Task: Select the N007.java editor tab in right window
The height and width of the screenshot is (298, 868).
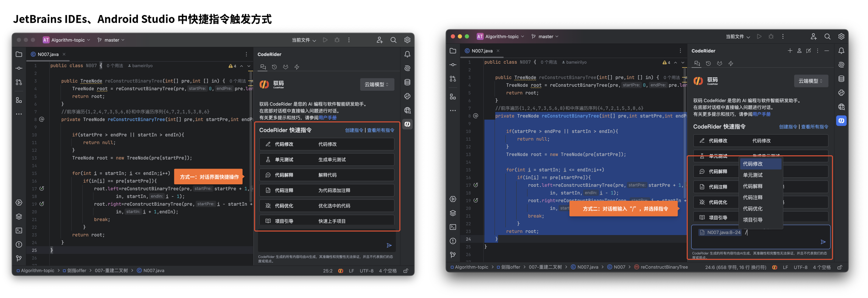Action: (482, 51)
